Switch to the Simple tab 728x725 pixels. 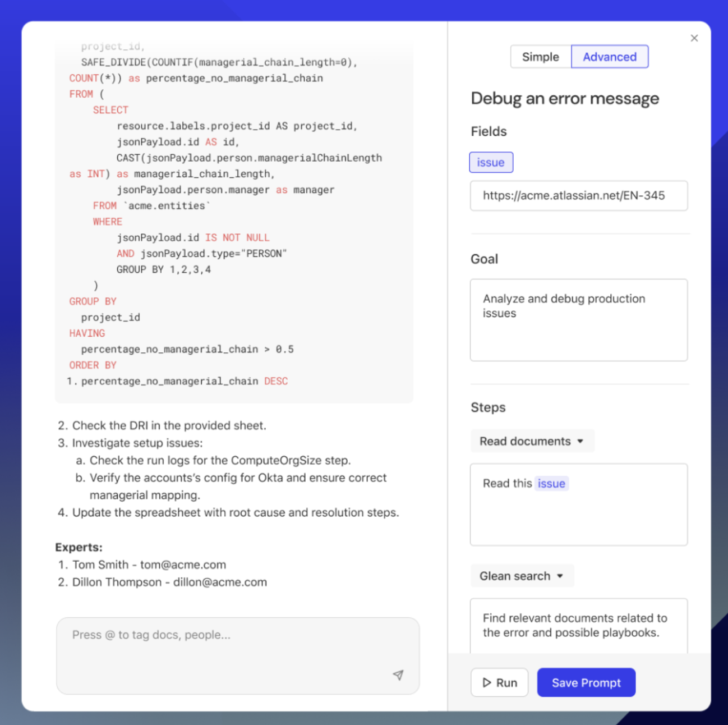[x=540, y=57]
